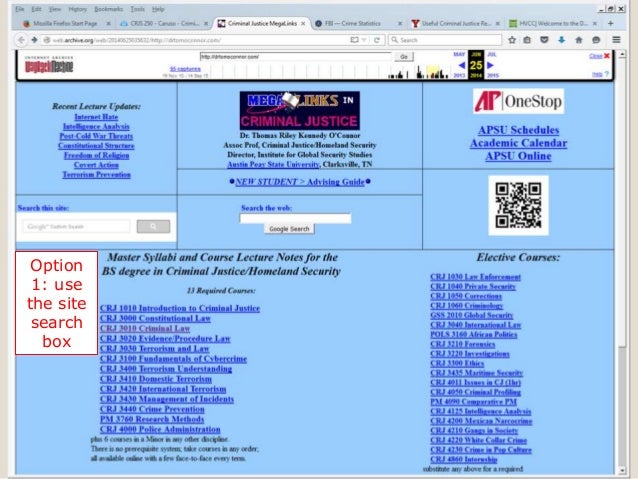Image resolution: width=638 pixels, height=479 pixels.
Task: Select year 2015 in Wayback timeline
Action: click(x=493, y=75)
